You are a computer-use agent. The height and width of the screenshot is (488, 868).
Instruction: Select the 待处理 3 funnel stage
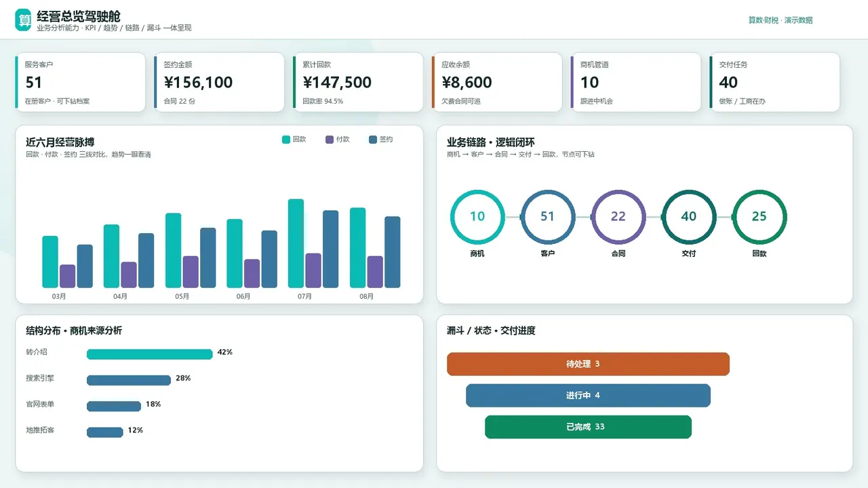point(588,364)
